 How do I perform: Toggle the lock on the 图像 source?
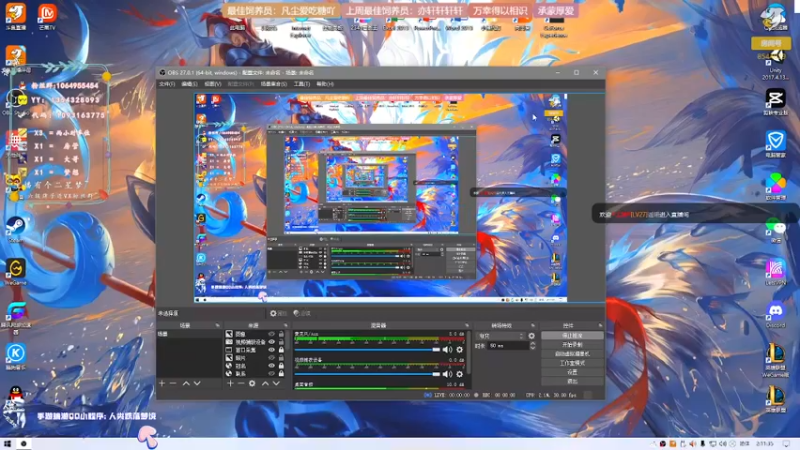[x=281, y=334]
